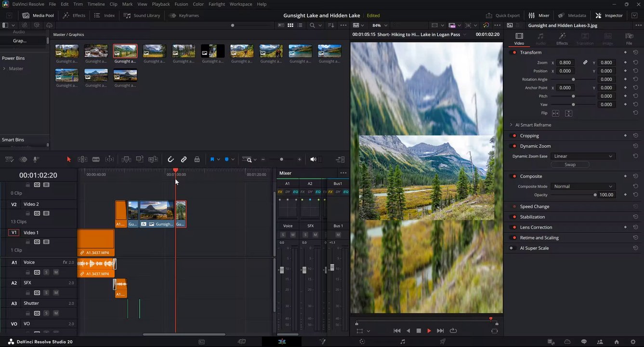Click the Swap button
Screen dimensions: 644x347
(570, 165)
